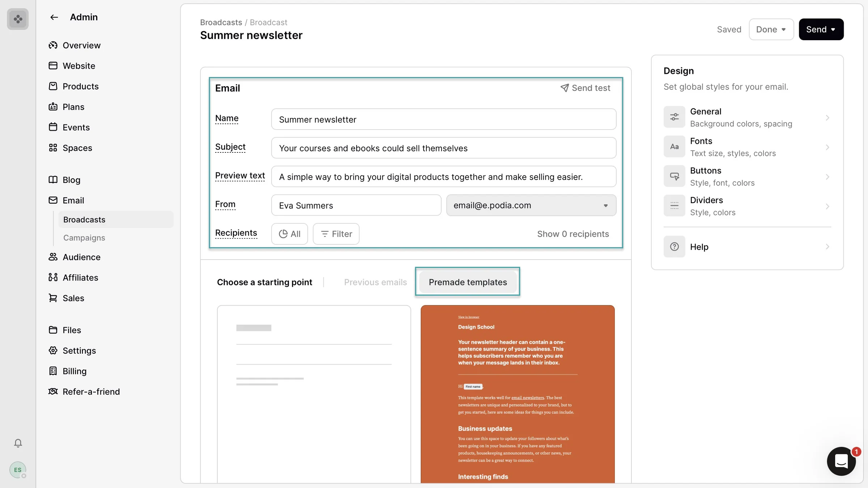Image resolution: width=868 pixels, height=488 pixels.
Task: Expand General design settings
Action: (x=747, y=117)
